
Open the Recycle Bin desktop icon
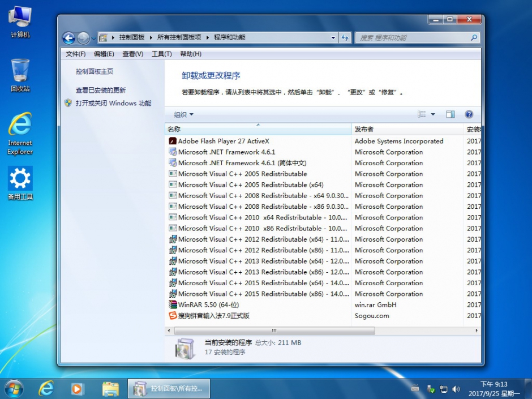click(20, 75)
